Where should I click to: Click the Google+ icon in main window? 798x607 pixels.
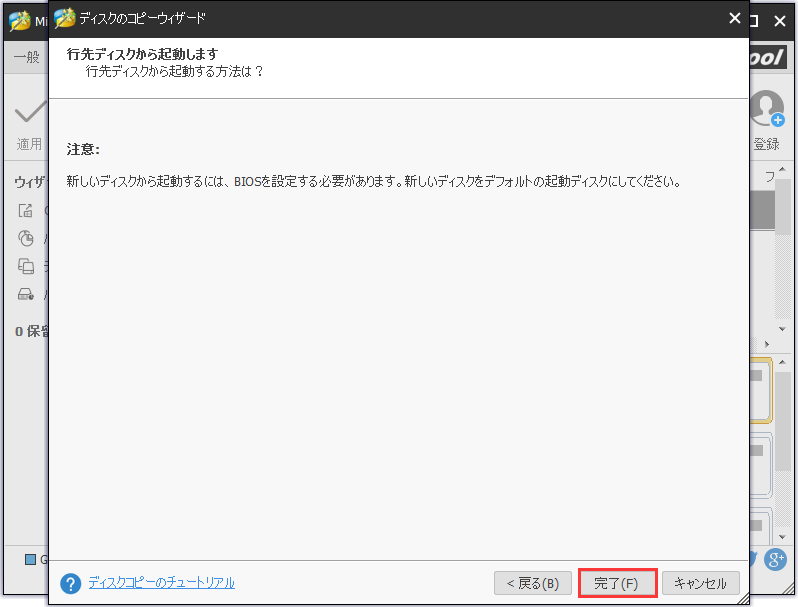(x=775, y=560)
